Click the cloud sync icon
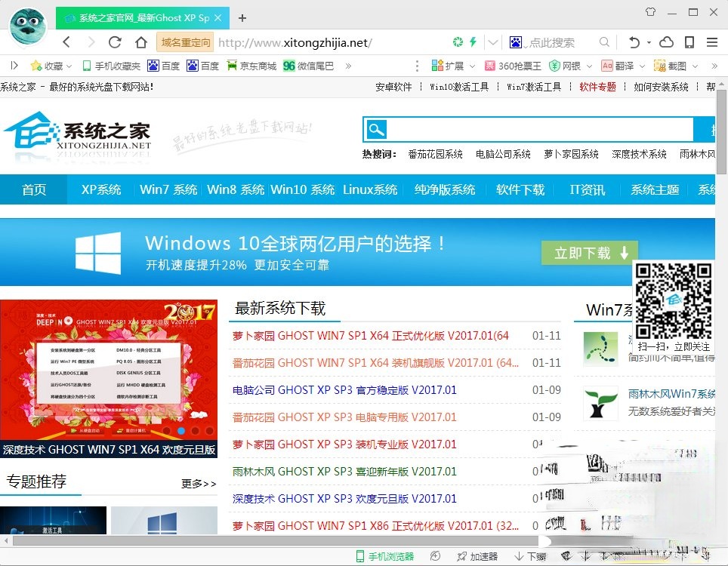The height and width of the screenshot is (566, 728). 666,43
